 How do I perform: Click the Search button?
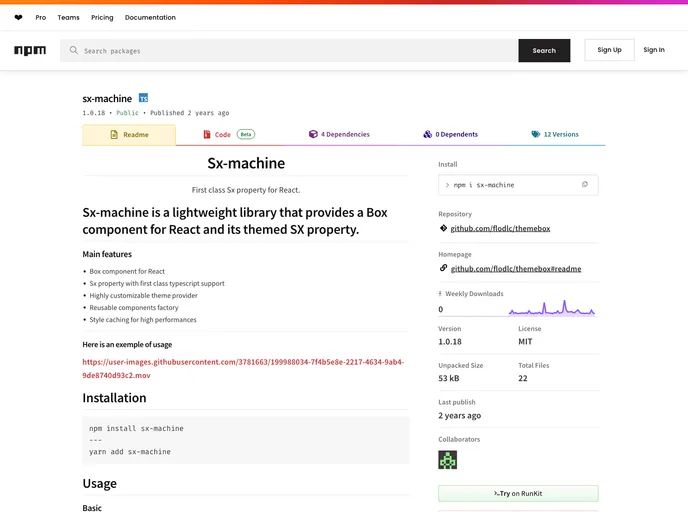[544, 50]
